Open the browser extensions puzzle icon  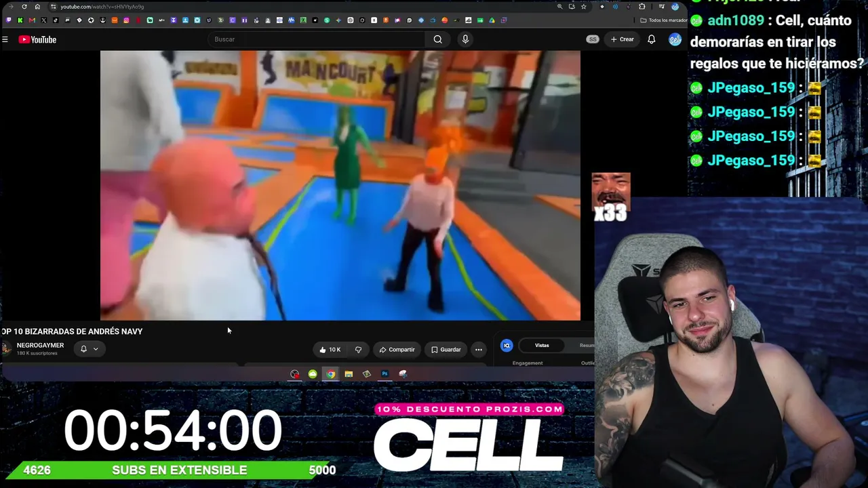642,7
